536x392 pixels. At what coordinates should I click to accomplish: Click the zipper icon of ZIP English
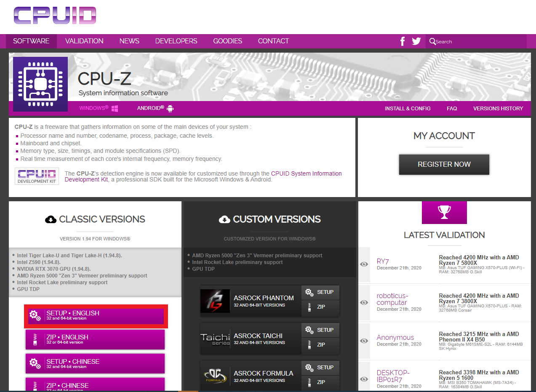(35, 339)
